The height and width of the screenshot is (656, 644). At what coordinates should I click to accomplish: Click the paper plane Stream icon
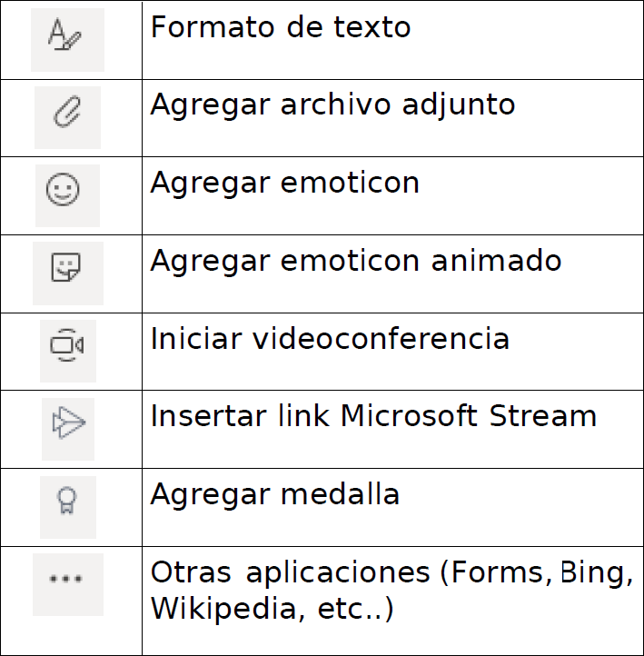click(68, 429)
